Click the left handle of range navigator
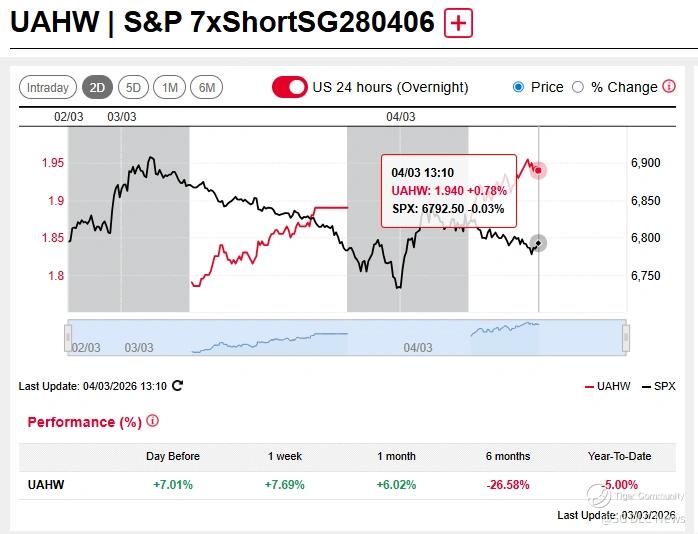The image size is (698, 534). (x=69, y=336)
